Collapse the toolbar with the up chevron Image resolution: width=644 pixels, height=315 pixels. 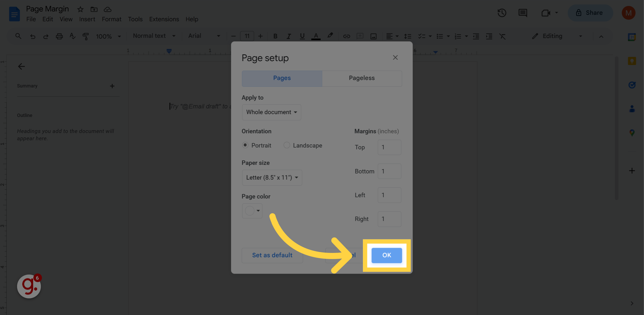click(601, 36)
